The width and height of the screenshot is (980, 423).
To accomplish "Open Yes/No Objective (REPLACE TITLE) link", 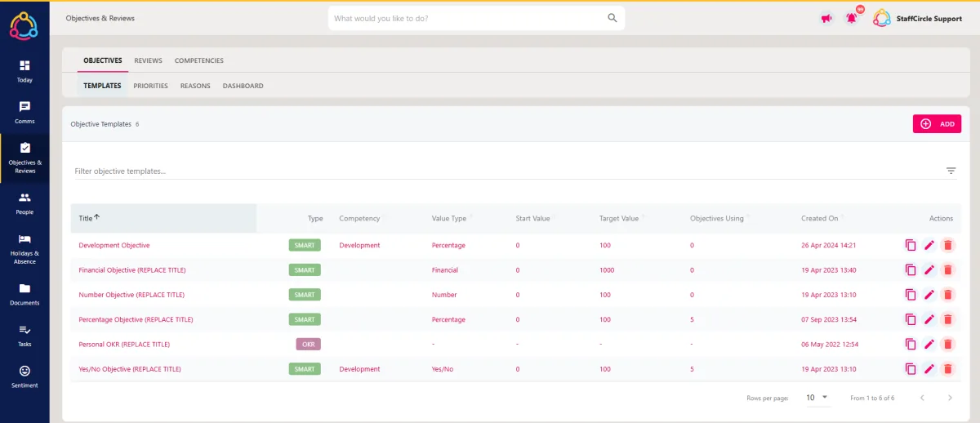I will click(130, 369).
